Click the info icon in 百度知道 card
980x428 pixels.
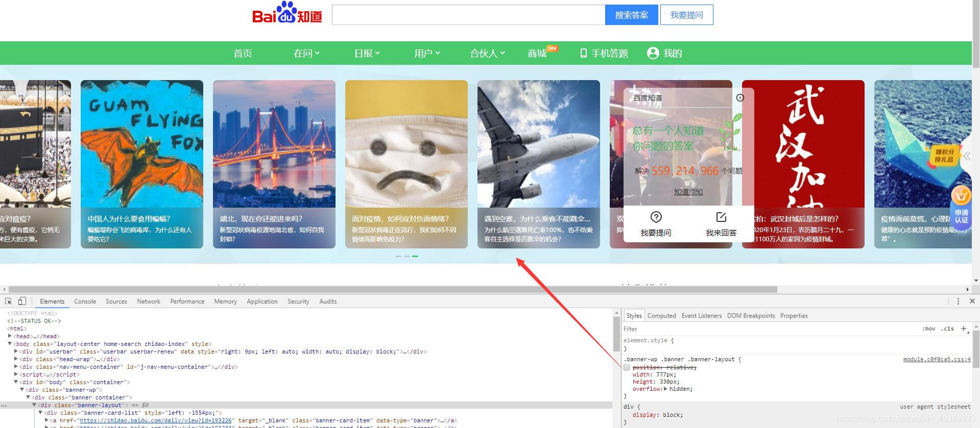pyautogui.click(x=740, y=97)
